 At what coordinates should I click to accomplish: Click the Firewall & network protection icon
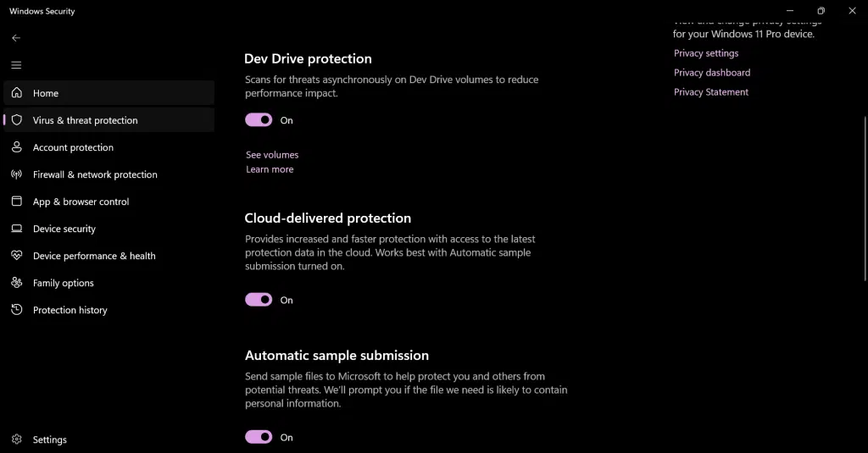click(x=16, y=174)
